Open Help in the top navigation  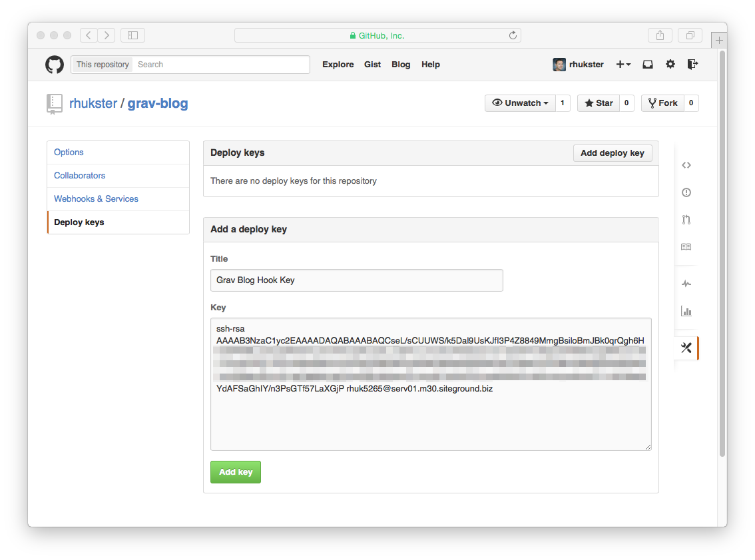(431, 65)
